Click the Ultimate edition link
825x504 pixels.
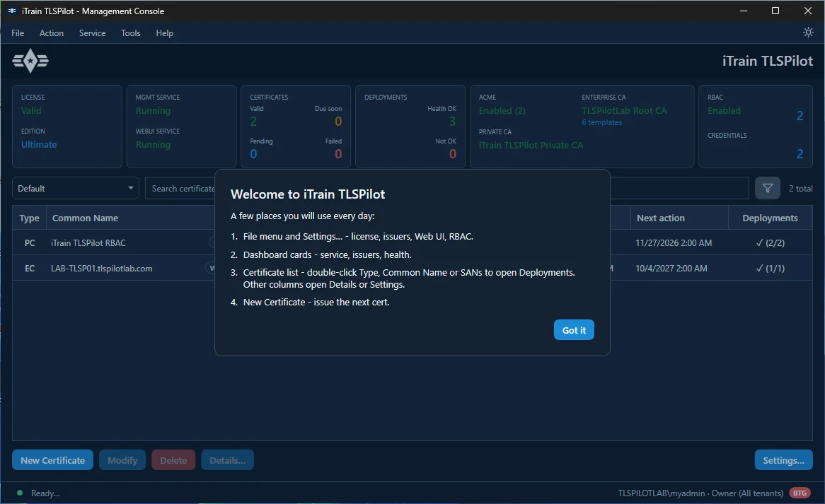(39, 144)
